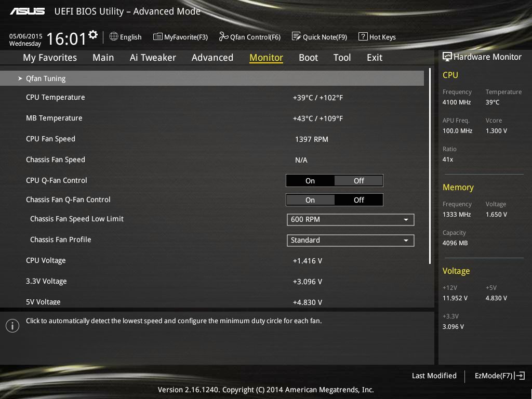Click the vertical scrollbar of the settings list
This screenshot has width=532, height=399.
click(x=430, y=166)
